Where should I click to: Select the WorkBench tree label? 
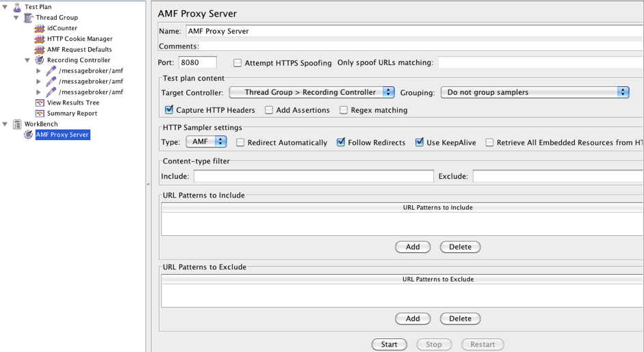[x=41, y=124]
